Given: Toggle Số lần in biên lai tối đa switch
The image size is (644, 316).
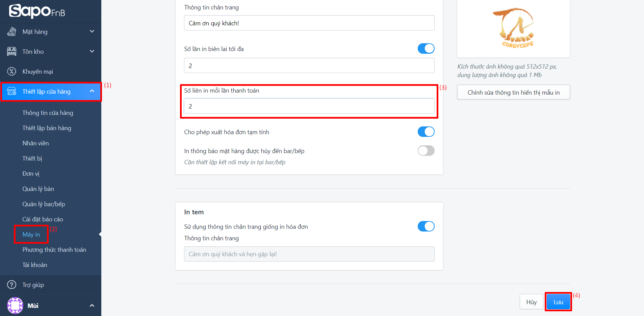Looking at the screenshot, I should click(426, 49).
